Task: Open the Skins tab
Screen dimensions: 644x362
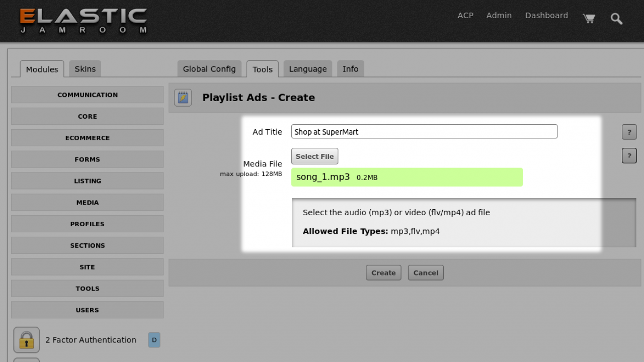Action: [85, 69]
